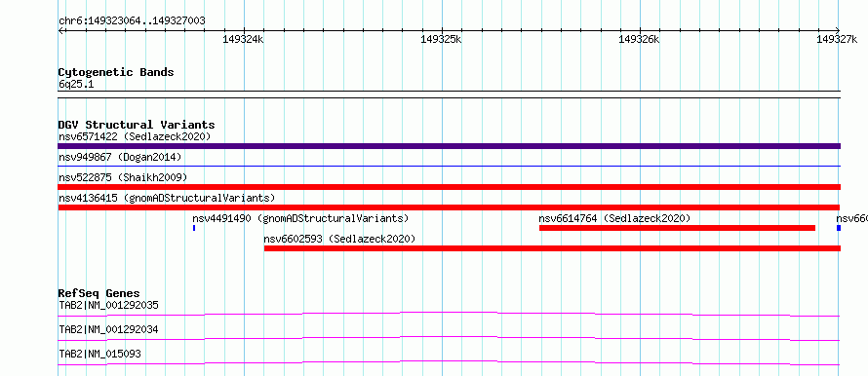The height and width of the screenshot is (376, 868).
Task: Click the magenta TAB2 NM_015093 transcript line
Action: pos(449,362)
